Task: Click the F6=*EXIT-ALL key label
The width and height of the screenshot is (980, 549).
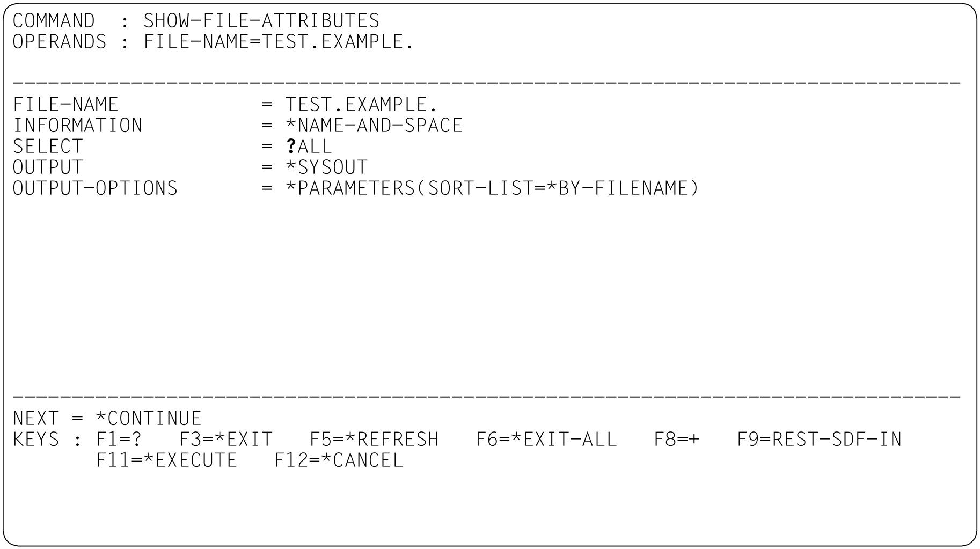Action: pyautogui.click(x=547, y=439)
